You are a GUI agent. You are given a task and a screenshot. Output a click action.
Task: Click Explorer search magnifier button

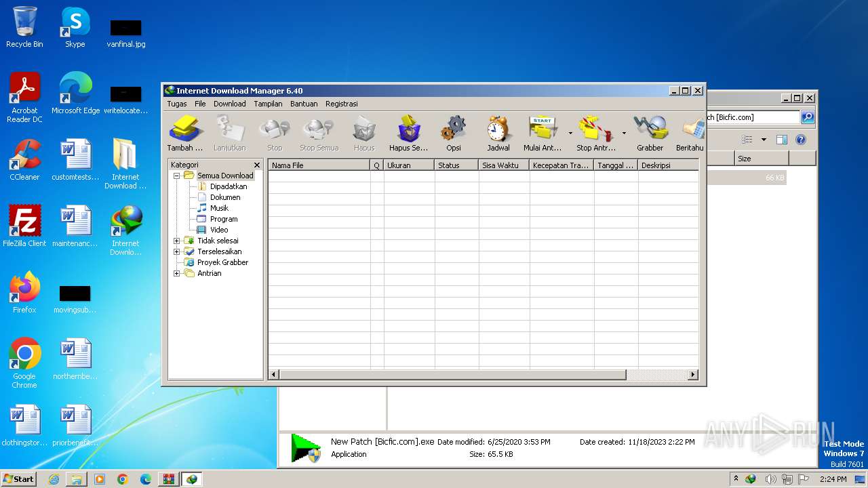tap(807, 117)
